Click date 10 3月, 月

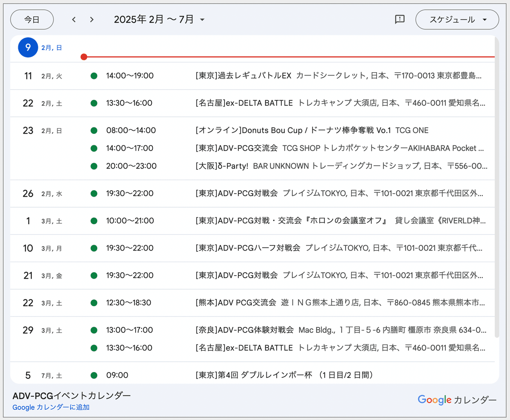[42, 248]
